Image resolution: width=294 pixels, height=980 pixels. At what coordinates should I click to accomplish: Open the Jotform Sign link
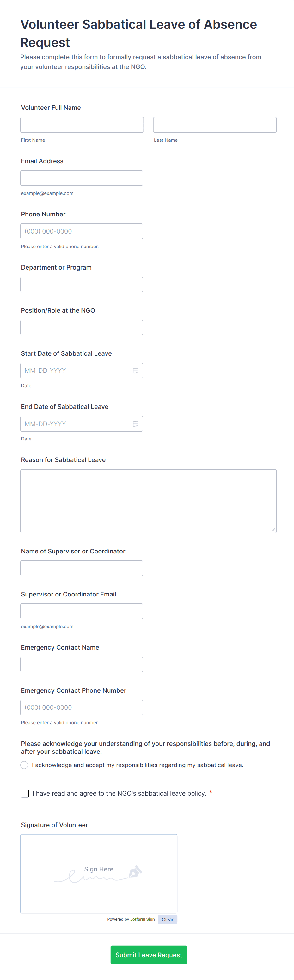[142, 919]
